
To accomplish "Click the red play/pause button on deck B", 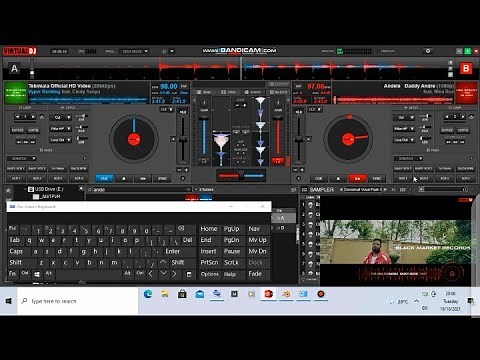I will coord(357,179).
